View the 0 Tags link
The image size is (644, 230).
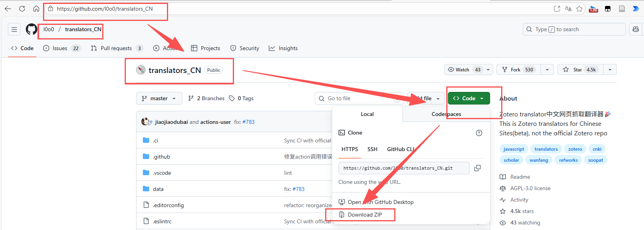(241, 98)
